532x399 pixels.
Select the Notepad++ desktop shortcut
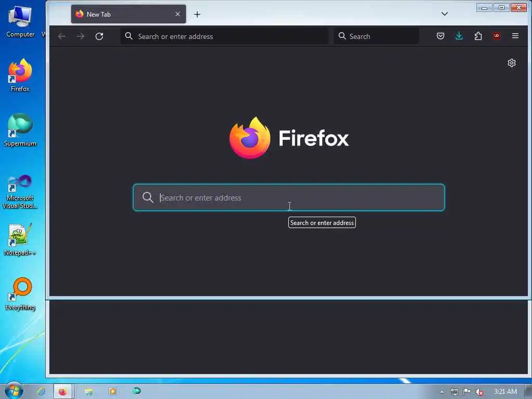20,240
